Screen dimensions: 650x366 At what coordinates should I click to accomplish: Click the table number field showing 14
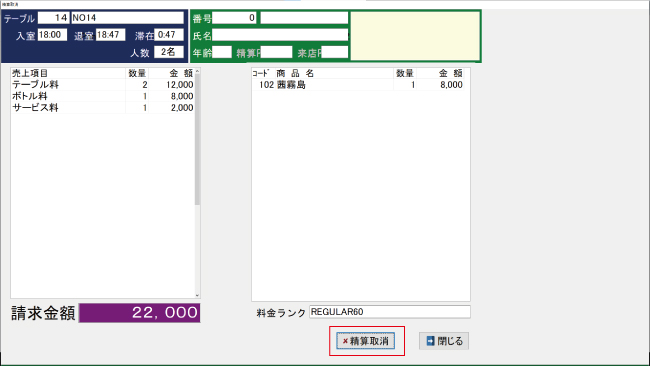(53, 18)
